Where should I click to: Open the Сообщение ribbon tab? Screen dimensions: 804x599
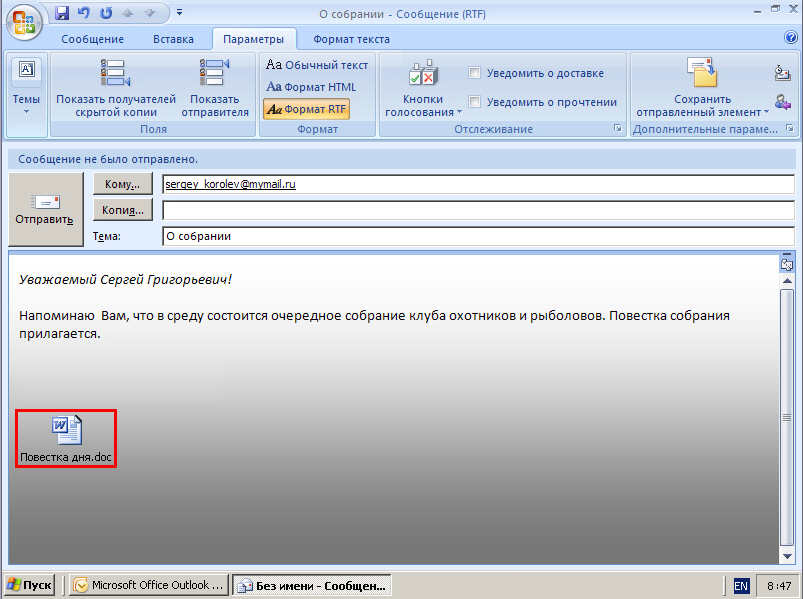coord(92,39)
